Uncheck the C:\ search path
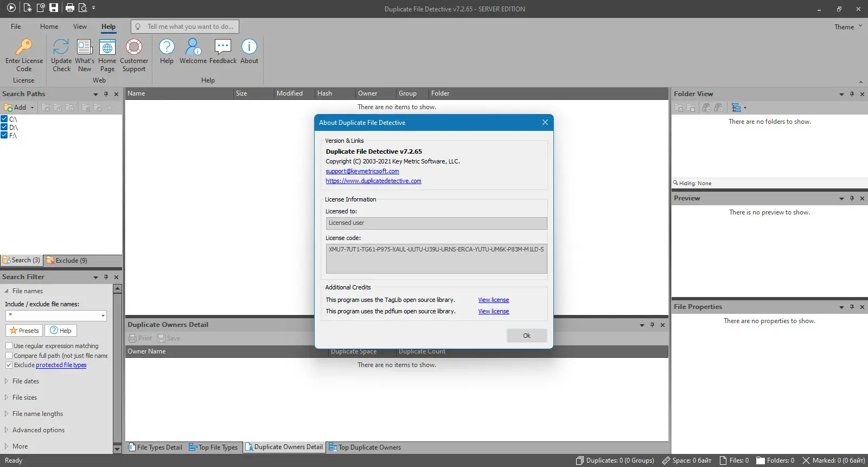This screenshot has height=467, width=868. coord(4,119)
